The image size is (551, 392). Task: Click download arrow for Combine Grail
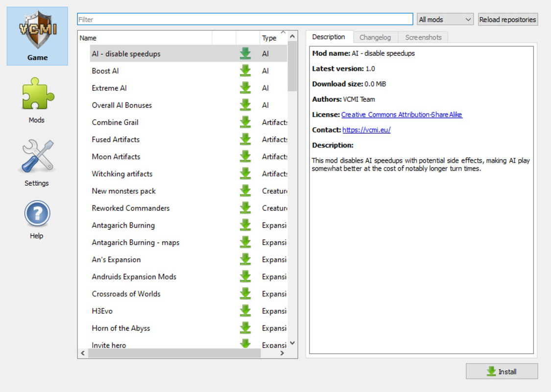[x=245, y=122]
